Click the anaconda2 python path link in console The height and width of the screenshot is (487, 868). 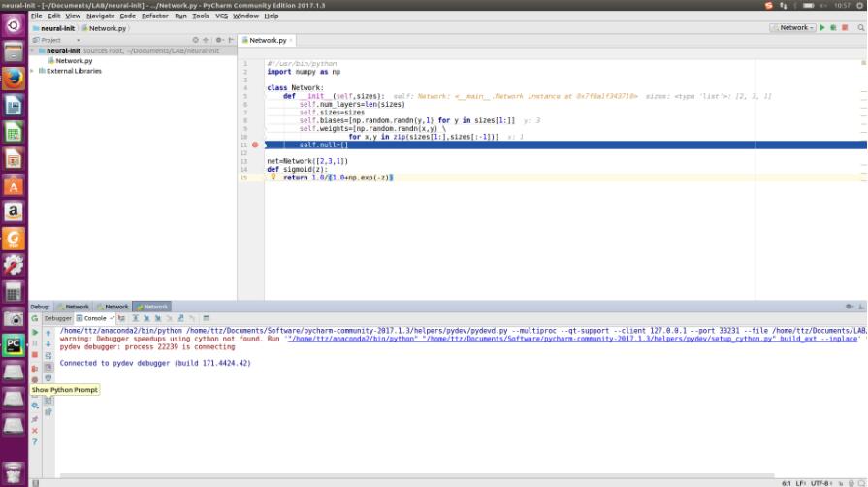click(351, 340)
